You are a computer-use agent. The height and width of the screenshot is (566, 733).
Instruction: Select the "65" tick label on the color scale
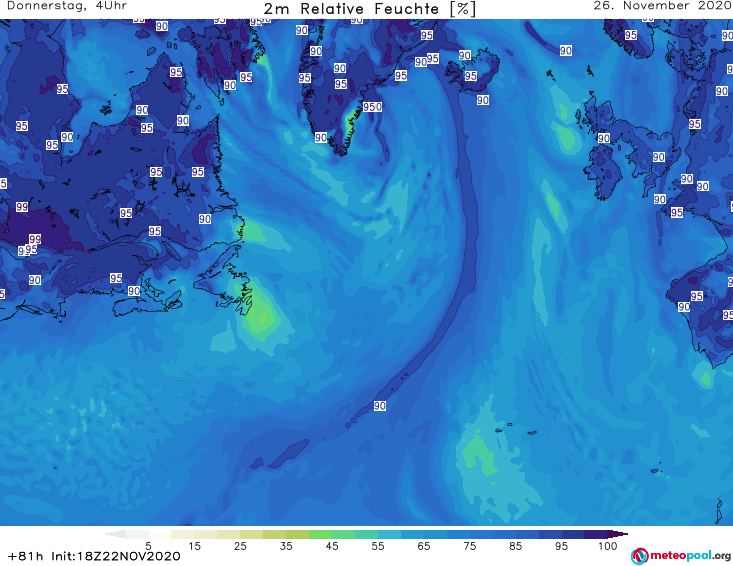tap(424, 545)
